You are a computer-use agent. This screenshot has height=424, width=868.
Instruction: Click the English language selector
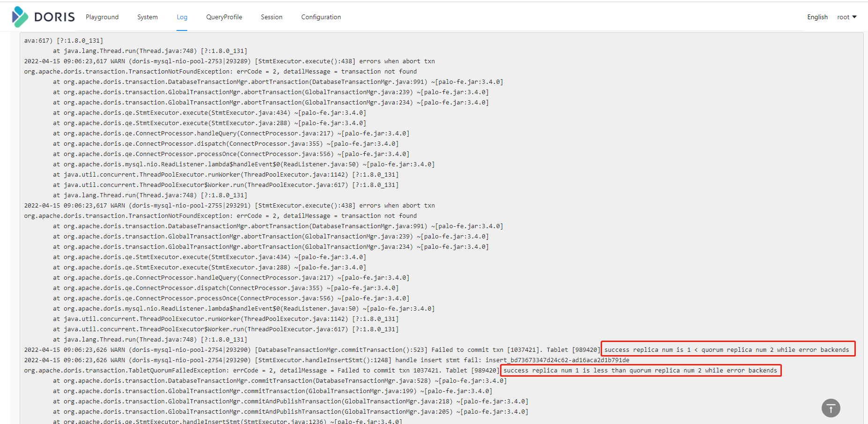(817, 17)
